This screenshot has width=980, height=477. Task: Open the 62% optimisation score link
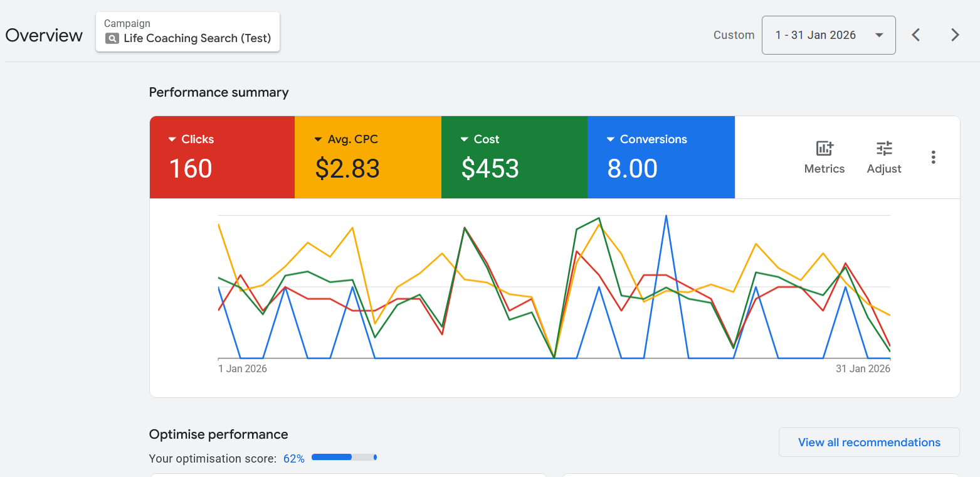[293, 459]
